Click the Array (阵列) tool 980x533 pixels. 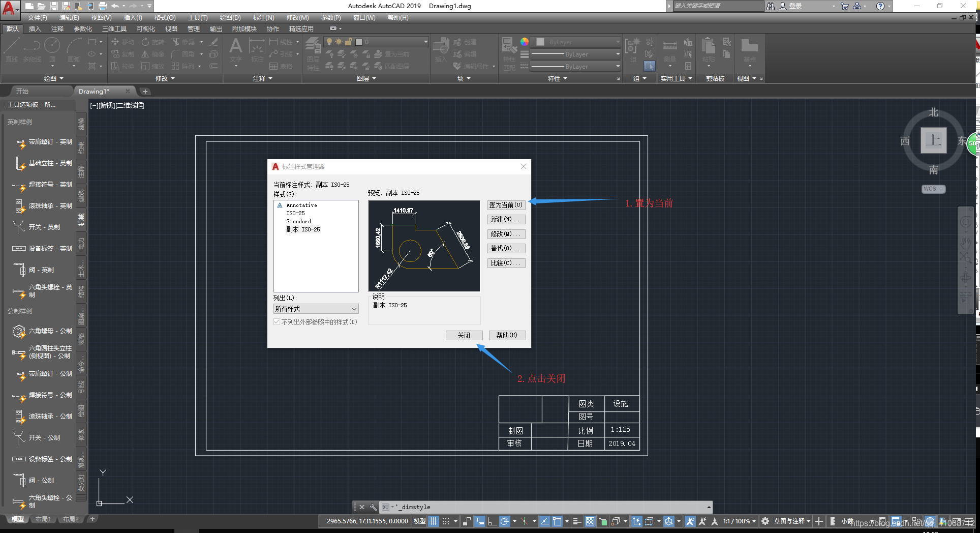[x=183, y=66]
